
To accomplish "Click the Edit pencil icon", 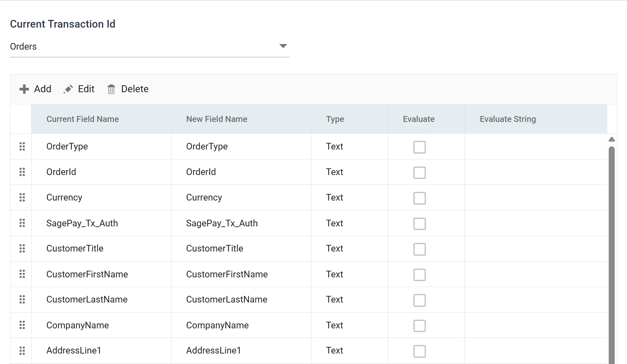I will click(68, 89).
